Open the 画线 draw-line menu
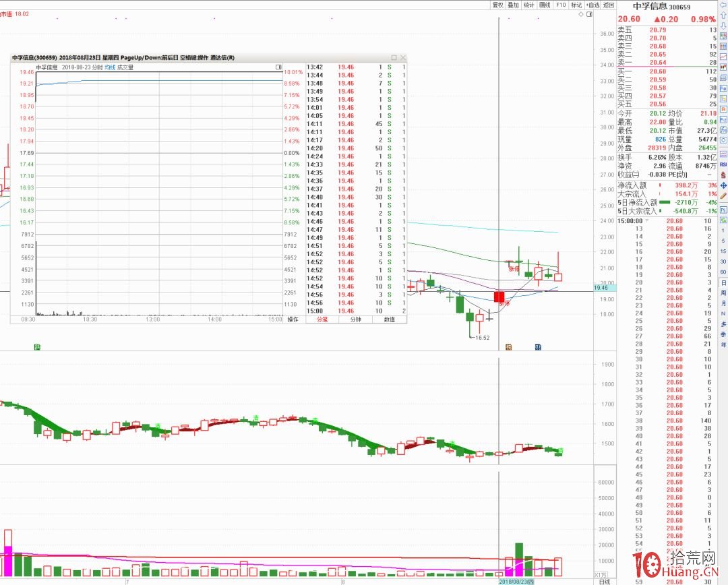 tap(545, 5)
